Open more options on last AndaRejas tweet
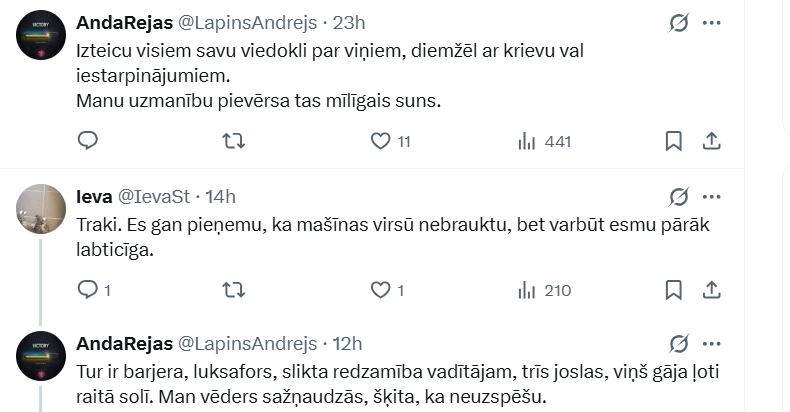Screen dimensions: 790x412 (712, 343)
